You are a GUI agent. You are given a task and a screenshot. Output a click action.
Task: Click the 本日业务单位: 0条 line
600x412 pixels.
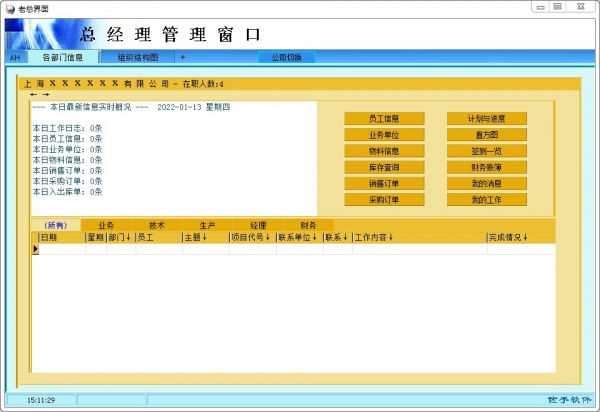[67, 150]
